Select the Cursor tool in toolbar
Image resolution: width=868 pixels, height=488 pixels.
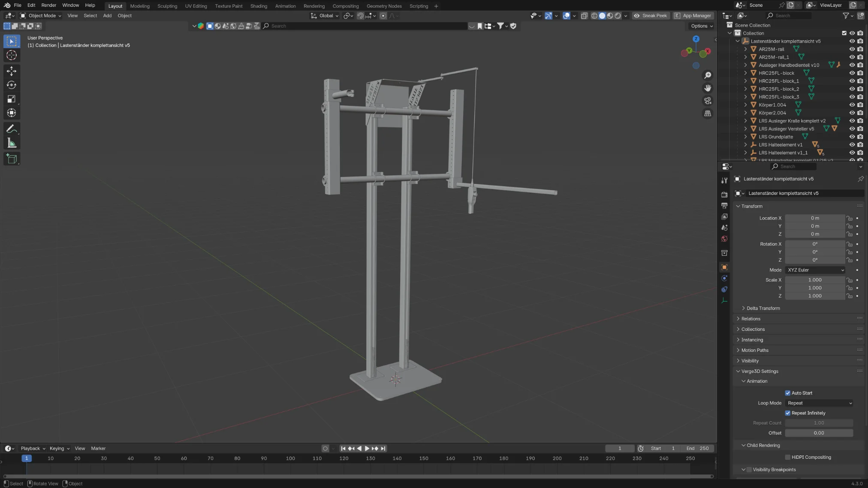click(12, 55)
